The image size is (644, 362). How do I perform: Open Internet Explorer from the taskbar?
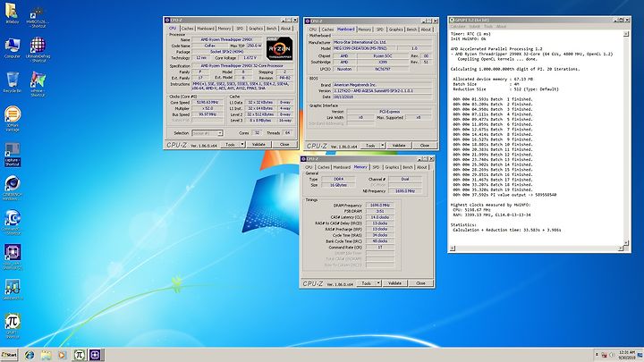click(x=30, y=355)
